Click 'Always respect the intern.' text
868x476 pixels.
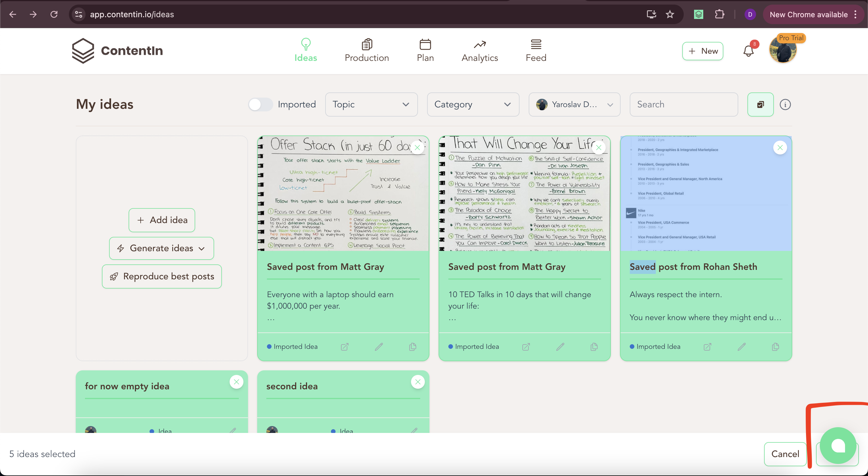676,294
